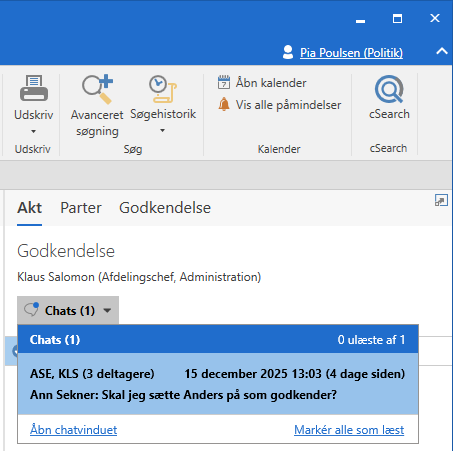Open Avanceret søgning
The width and height of the screenshot is (453, 451).
pyautogui.click(x=97, y=106)
